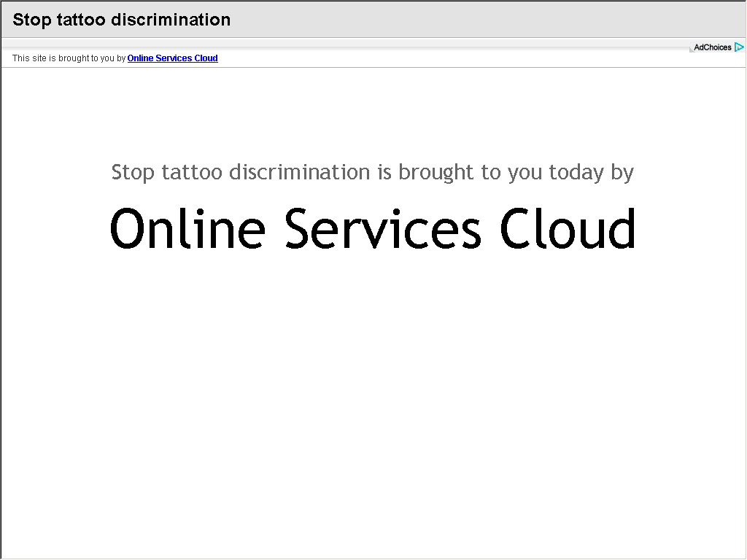Click the large 'Online Services Cloud' text
Image resolution: width=747 pixels, height=560 pixels.
coord(373,228)
